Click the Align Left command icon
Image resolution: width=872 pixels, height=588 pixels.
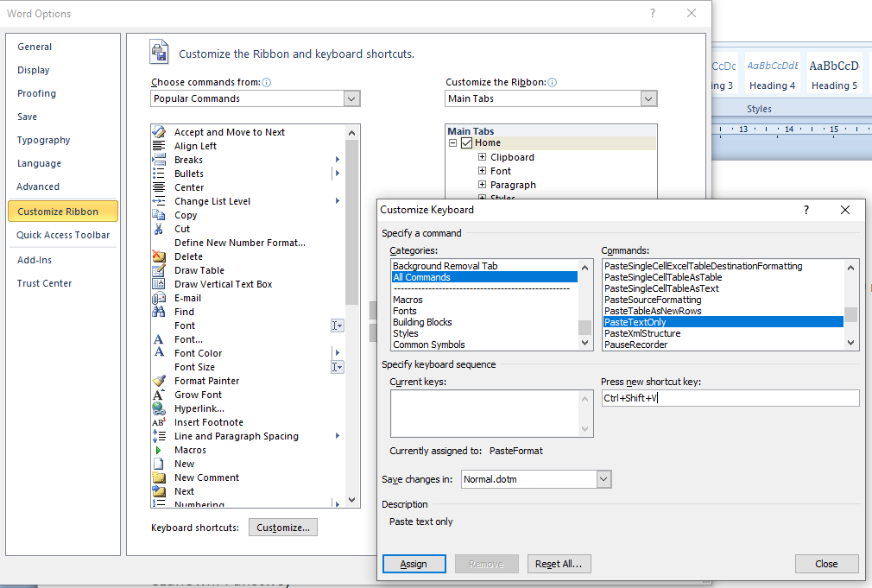coord(159,146)
